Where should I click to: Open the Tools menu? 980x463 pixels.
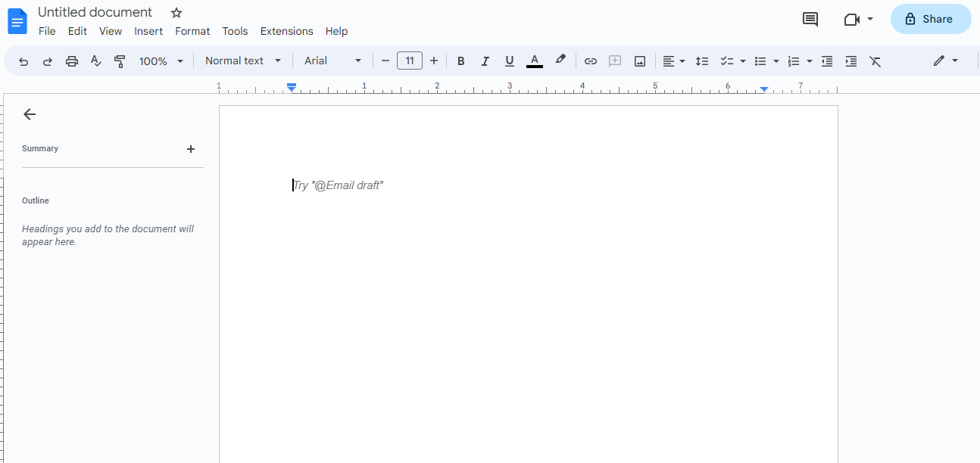(x=235, y=31)
